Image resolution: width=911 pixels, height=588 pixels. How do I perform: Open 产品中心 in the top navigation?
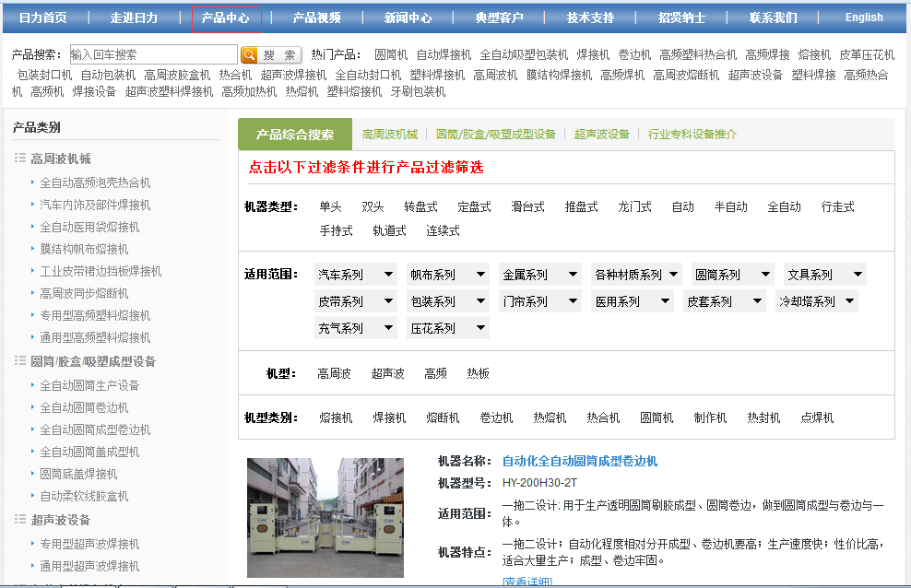click(226, 18)
